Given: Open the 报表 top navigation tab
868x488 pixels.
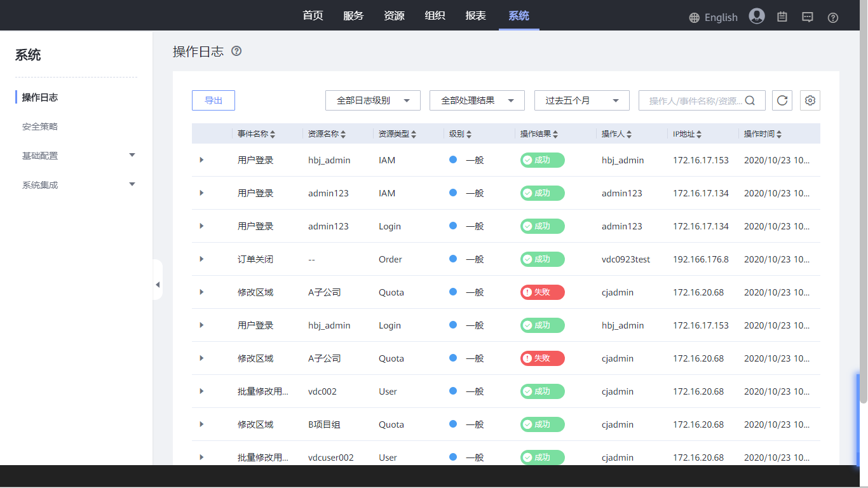Looking at the screenshot, I should point(475,16).
